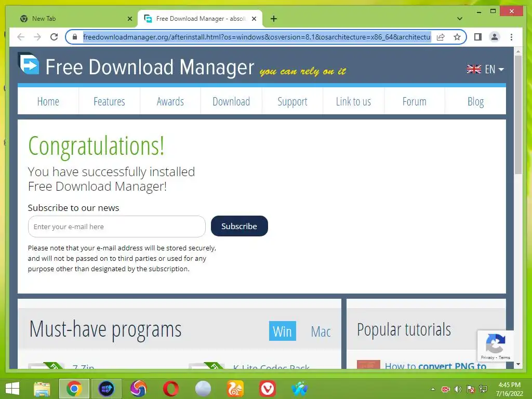Viewport: 532px width, 399px height.
Task: Open the Chrome three-dot menu
Action: [511, 37]
